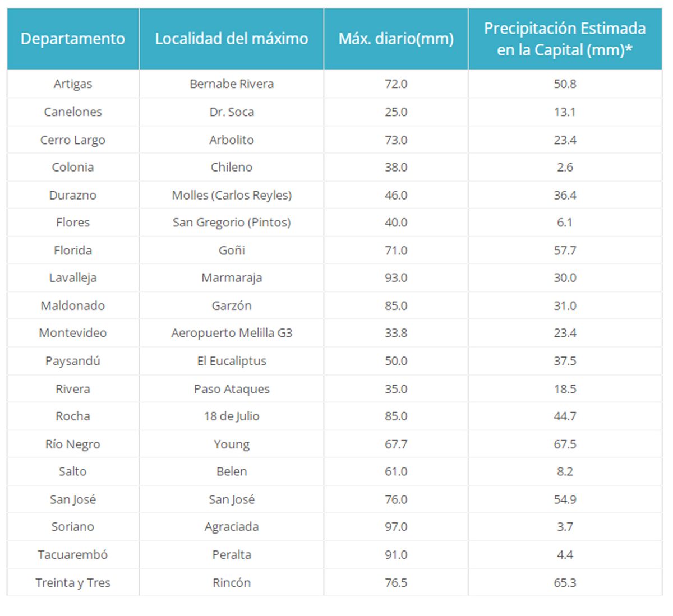673x616 pixels.
Task: Select the Bernabe Rivera locality cell
Action: pyautogui.click(x=232, y=84)
